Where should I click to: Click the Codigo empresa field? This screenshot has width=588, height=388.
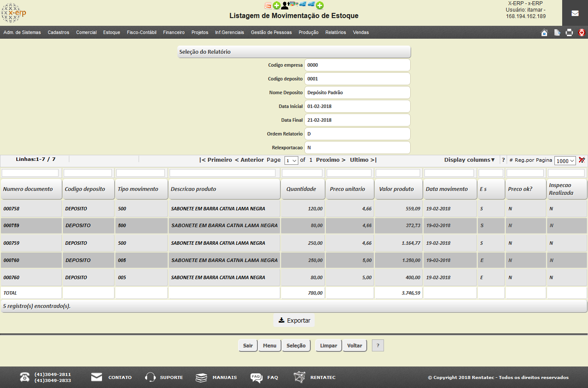pos(357,65)
